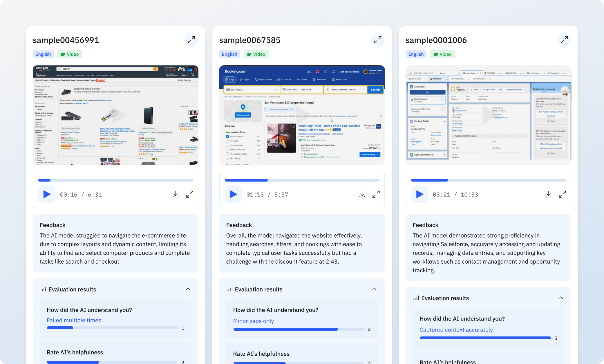Open sample00456991 player in fullscreen

coord(189,194)
